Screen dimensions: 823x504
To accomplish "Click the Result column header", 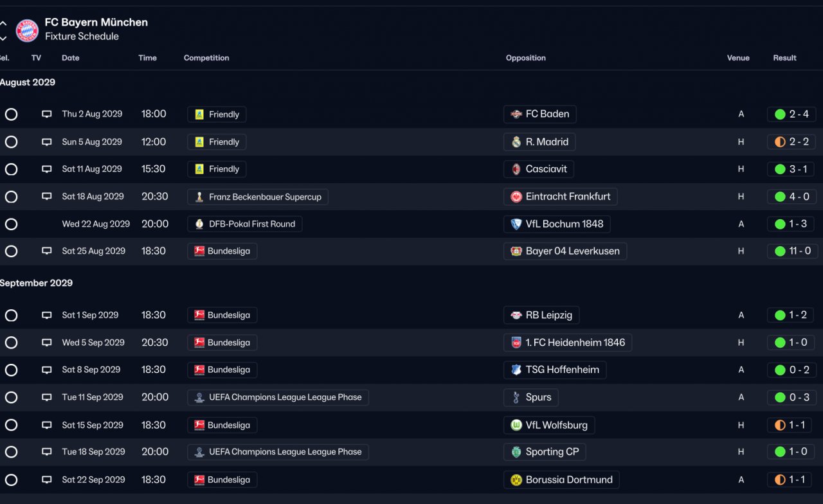I will click(x=784, y=58).
